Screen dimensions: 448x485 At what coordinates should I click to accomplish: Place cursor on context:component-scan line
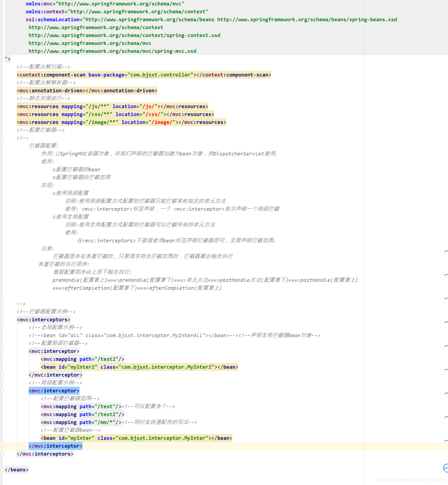pos(144,75)
